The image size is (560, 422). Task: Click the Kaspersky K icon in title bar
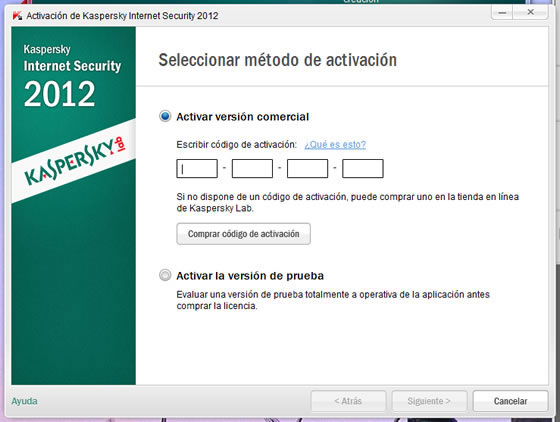pyautogui.click(x=17, y=16)
